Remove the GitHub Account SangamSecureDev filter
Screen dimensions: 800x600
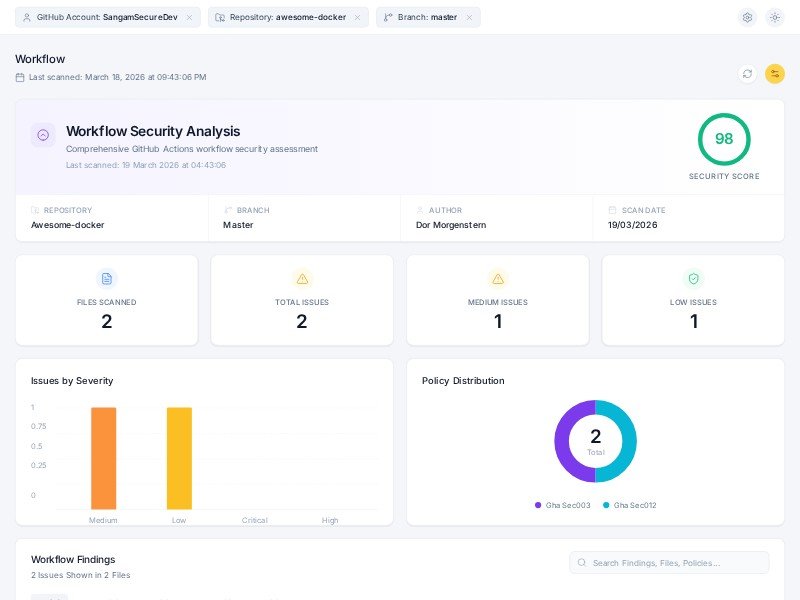pyautogui.click(x=189, y=17)
